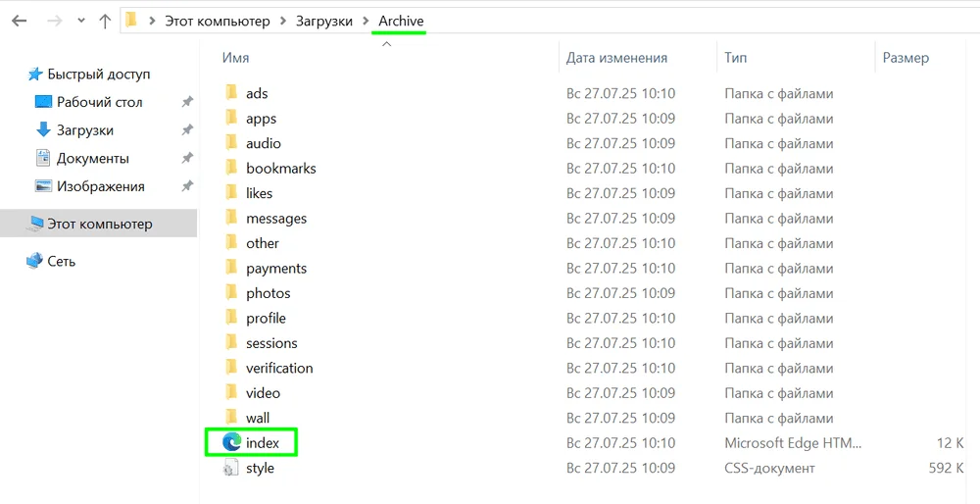Select 'Загрузки' in the address breadcrumb
The image size is (980, 504).
(323, 21)
